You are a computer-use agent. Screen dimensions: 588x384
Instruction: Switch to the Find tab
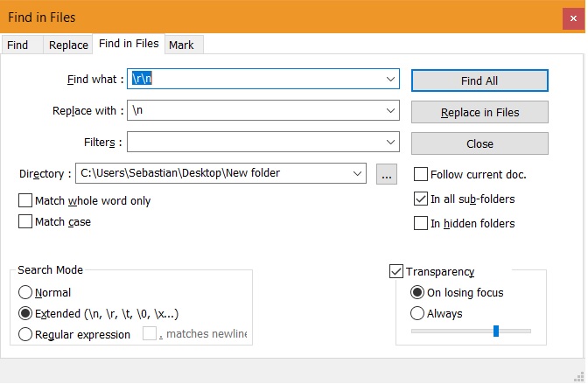click(17, 45)
